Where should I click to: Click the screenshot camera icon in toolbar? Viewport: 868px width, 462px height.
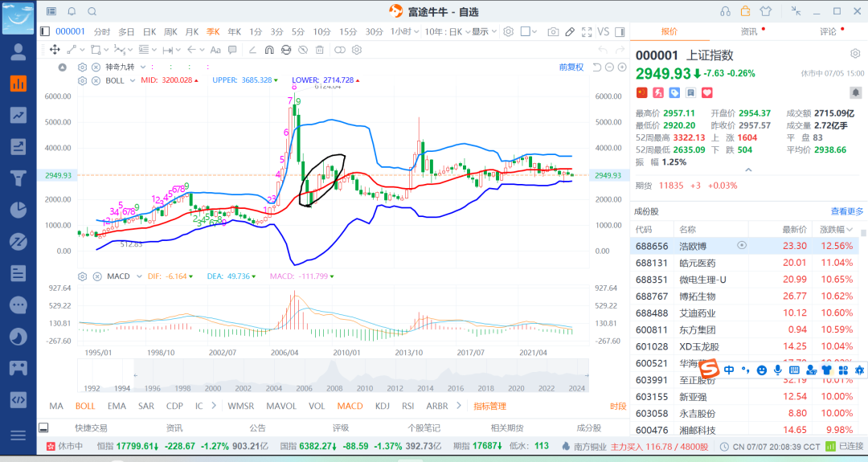pyautogui.click(x=552, y=32)
